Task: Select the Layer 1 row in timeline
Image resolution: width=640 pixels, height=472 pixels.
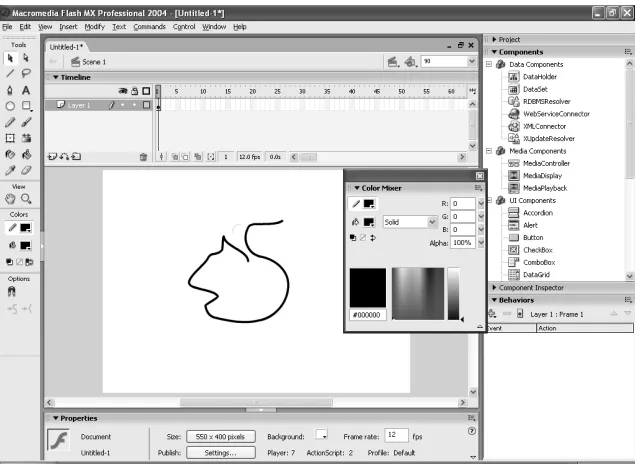Action: (x=98, y=105)
